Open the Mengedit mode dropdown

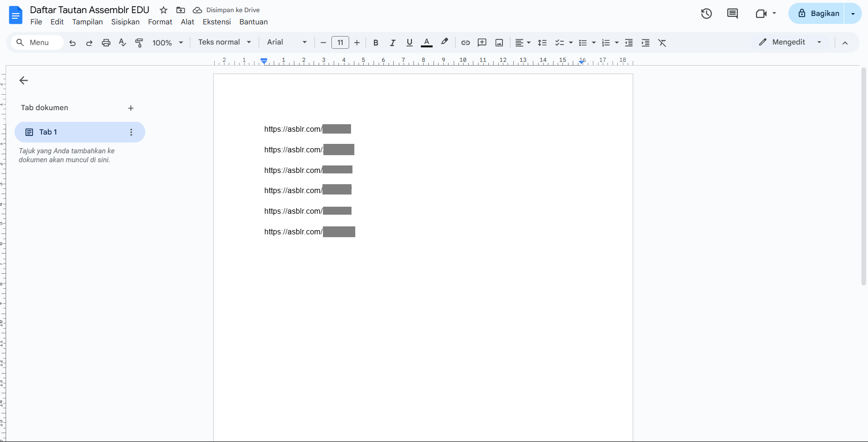pos(790,42)
